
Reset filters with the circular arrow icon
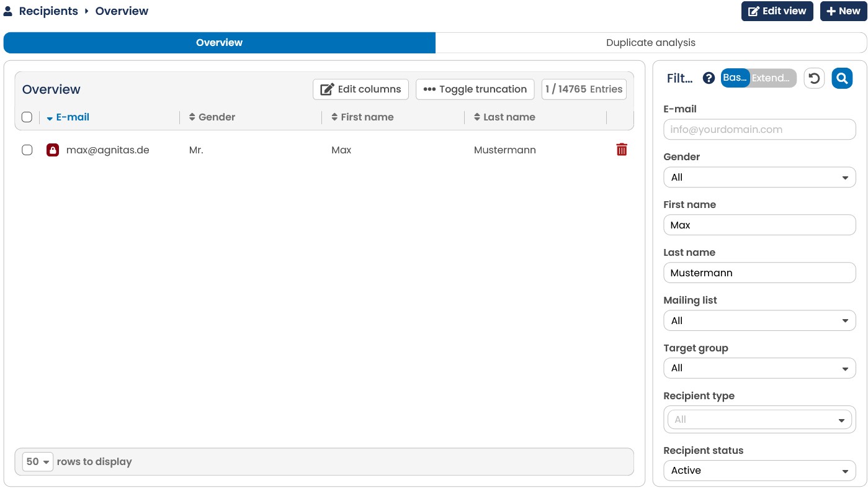[815, 78]
